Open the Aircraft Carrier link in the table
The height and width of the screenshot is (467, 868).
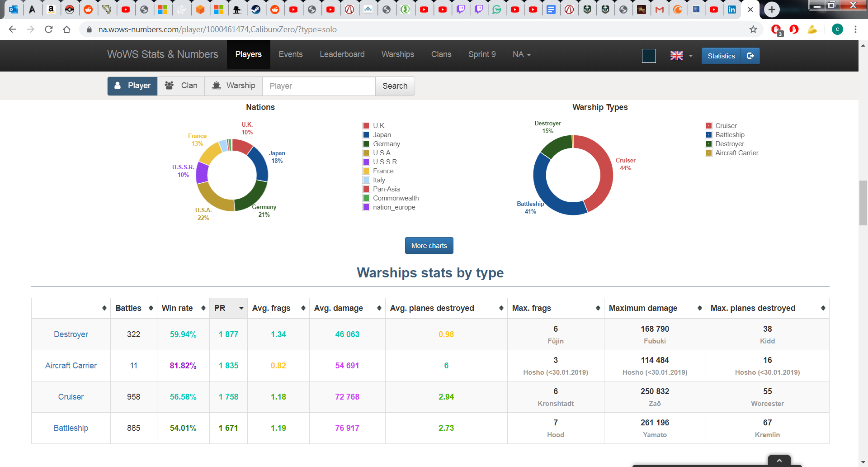point(71,366)
